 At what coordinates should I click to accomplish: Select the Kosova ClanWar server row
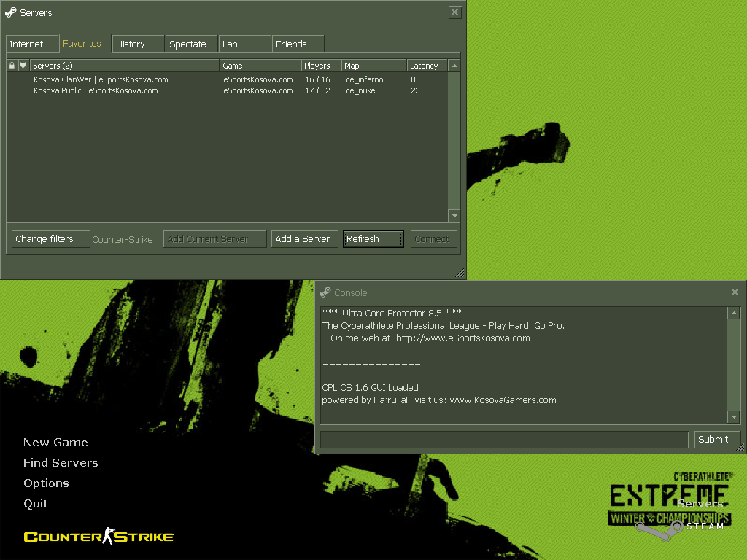point(101,79)
